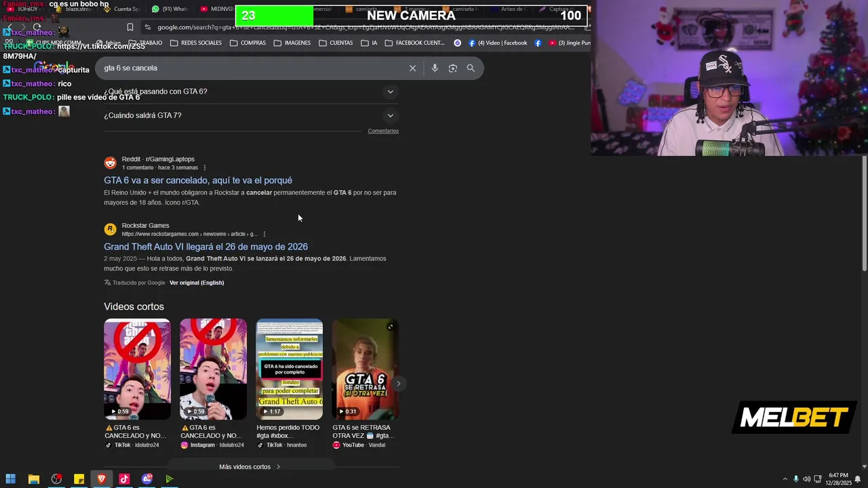Click 'Más videos cortos' button
This screenshot has width=868, height=488.
pos(250,466)
